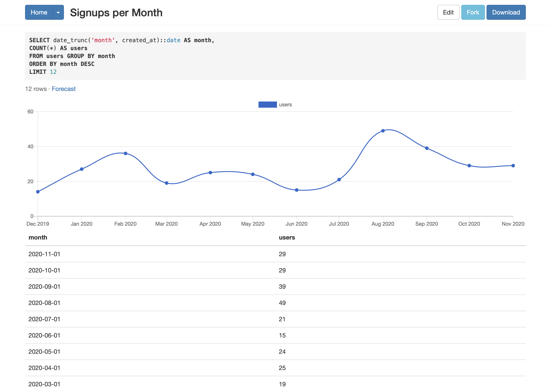
Task: Select the Feb 2020 data point
Action: coord(125,154)
